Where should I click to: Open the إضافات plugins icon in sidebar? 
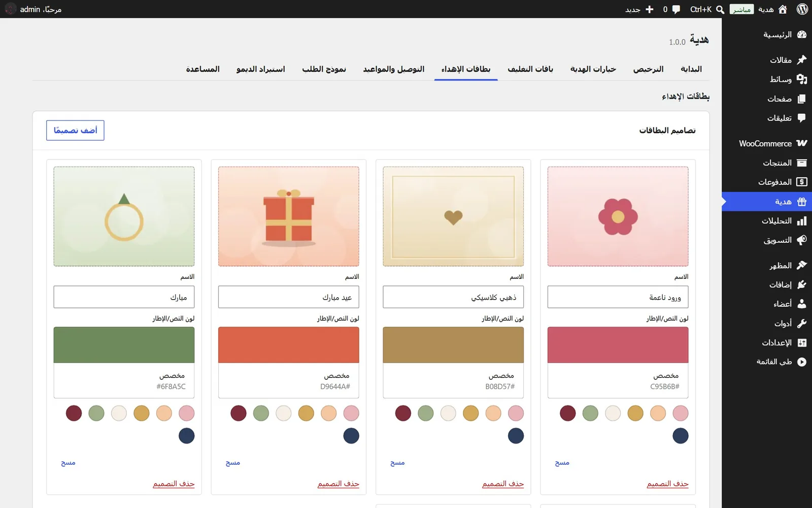pyautogui.click(x=802, y=284)
